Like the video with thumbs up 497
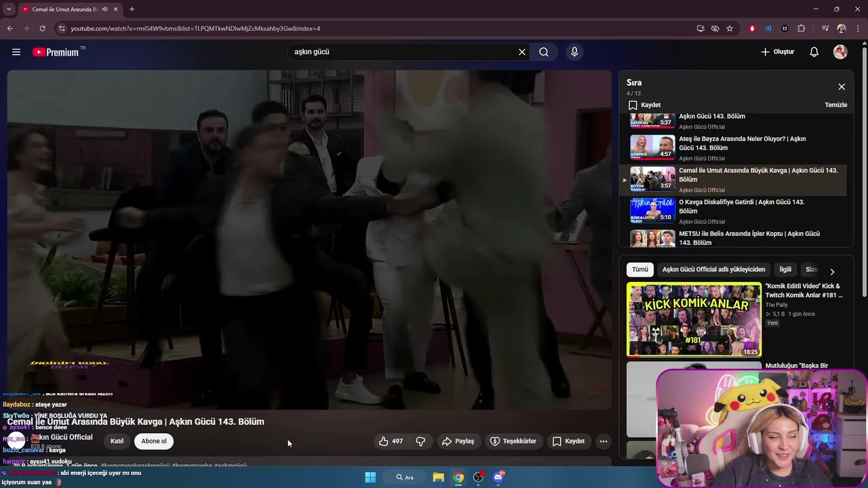Screen dimensions: 868x488 click(391, 441)
